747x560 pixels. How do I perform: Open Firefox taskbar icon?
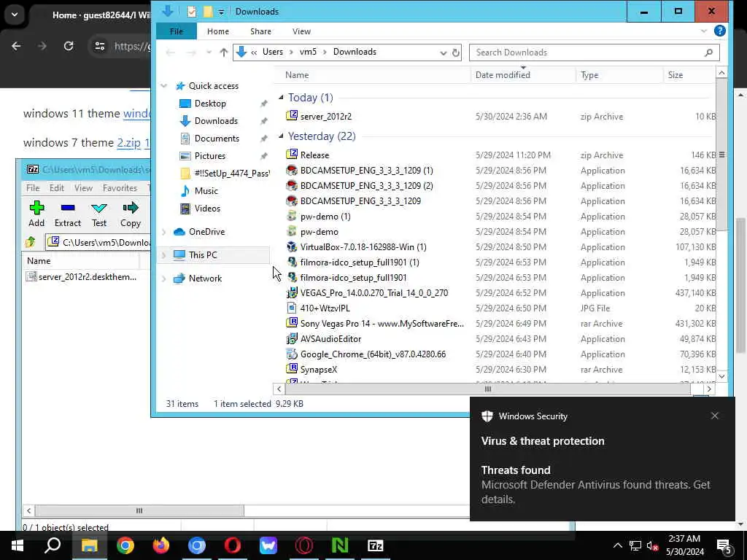(x=161, y=545)
